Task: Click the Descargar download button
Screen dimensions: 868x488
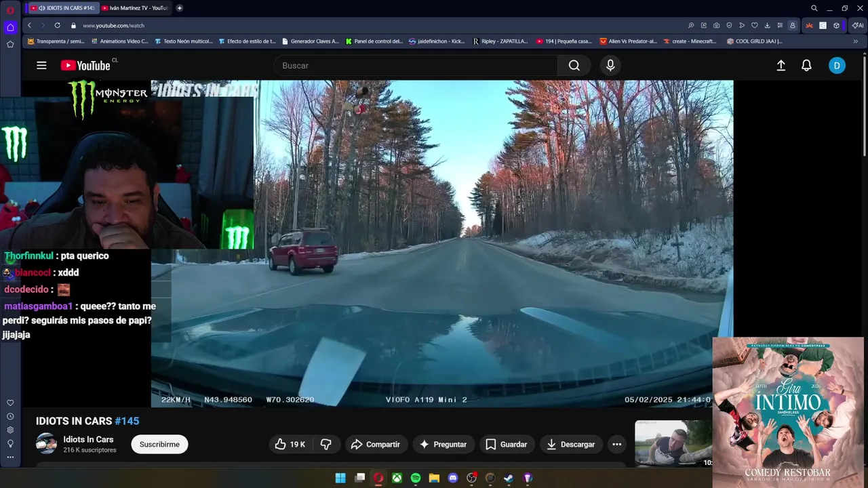Action: point(572,445)
